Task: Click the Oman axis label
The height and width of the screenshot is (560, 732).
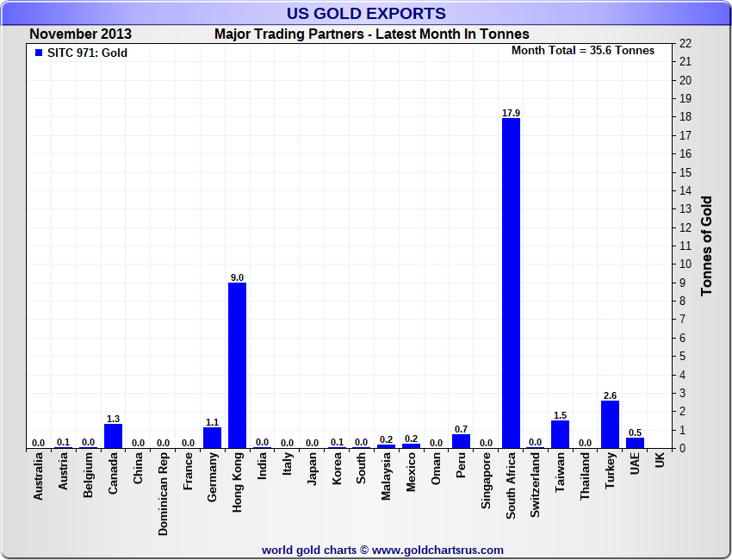Action: coord(436,468)
